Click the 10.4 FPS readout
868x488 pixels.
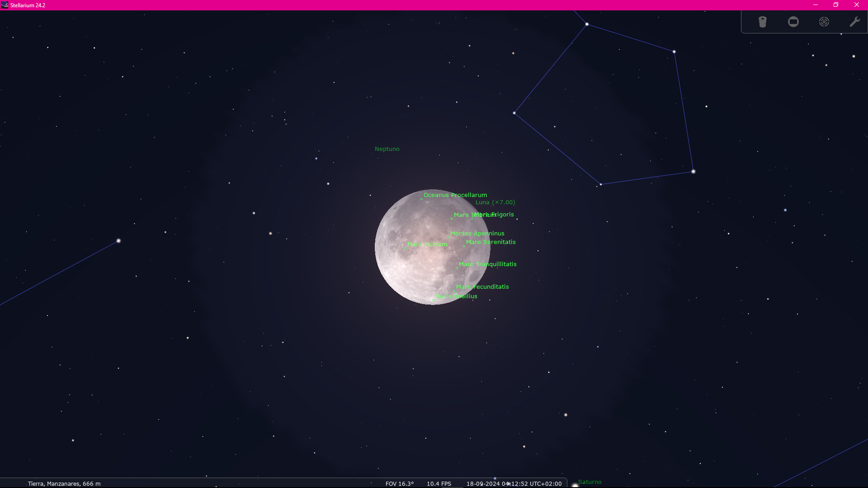coord(439,483)
